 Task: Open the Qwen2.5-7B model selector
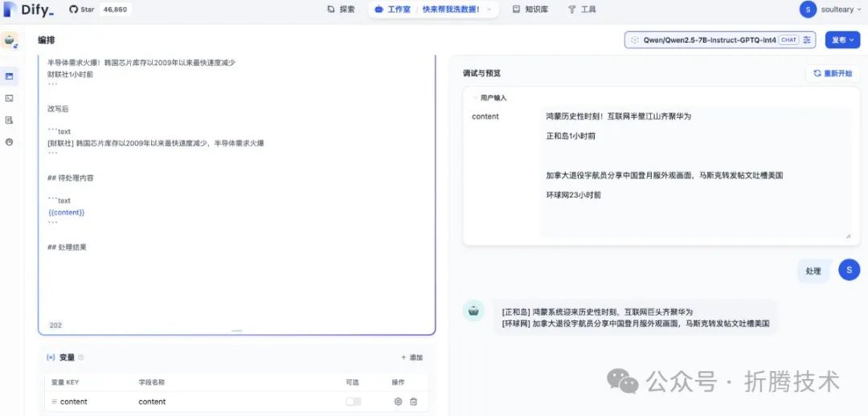pyautogui.click(x=719, y=40)
